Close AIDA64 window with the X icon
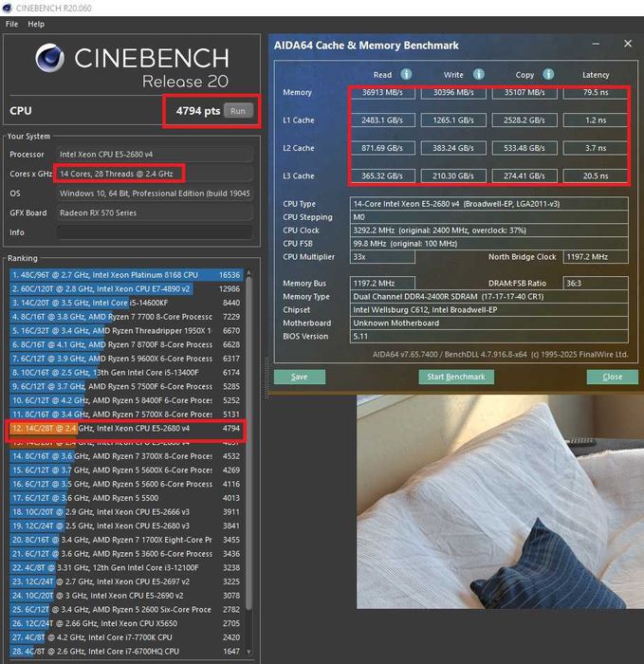The image size is (644, 664). (x=628, y=44)
